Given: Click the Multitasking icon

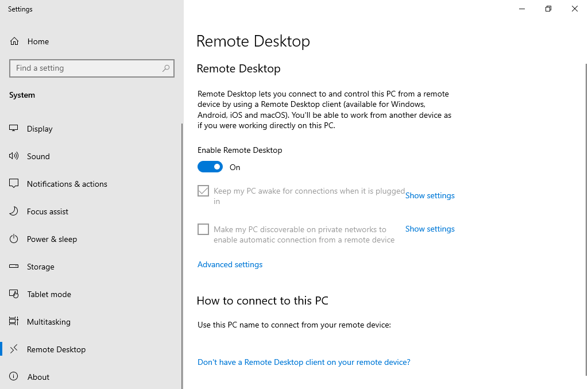Looking at the screenshot, I should 14,321.
